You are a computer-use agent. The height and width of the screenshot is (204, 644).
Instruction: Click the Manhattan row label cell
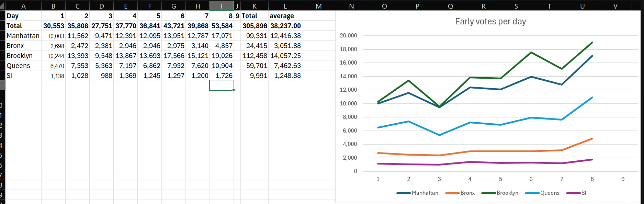[23, 36]
